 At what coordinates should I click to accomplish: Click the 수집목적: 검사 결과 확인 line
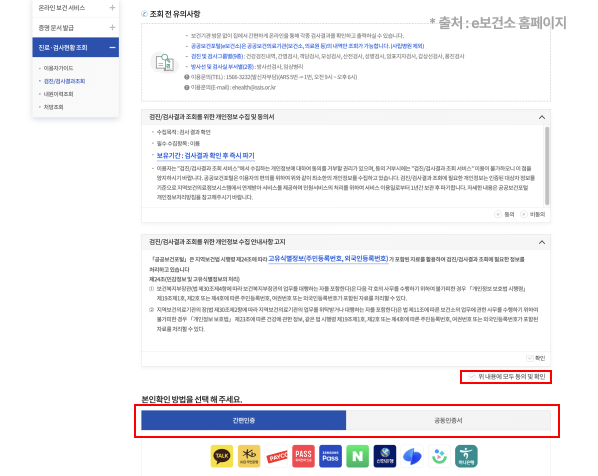(183, 132)
